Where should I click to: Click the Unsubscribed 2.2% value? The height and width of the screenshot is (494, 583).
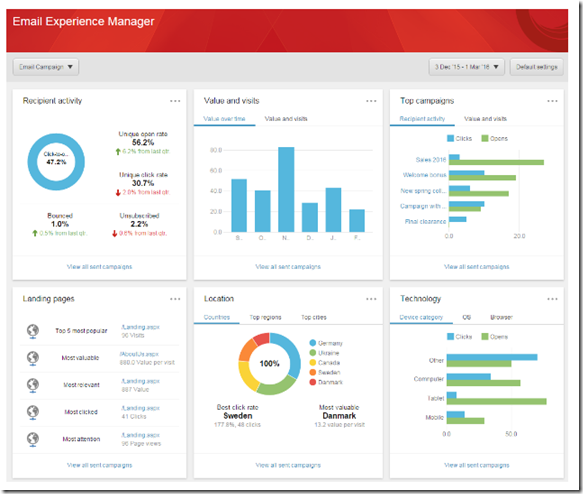tap(139, 224)
